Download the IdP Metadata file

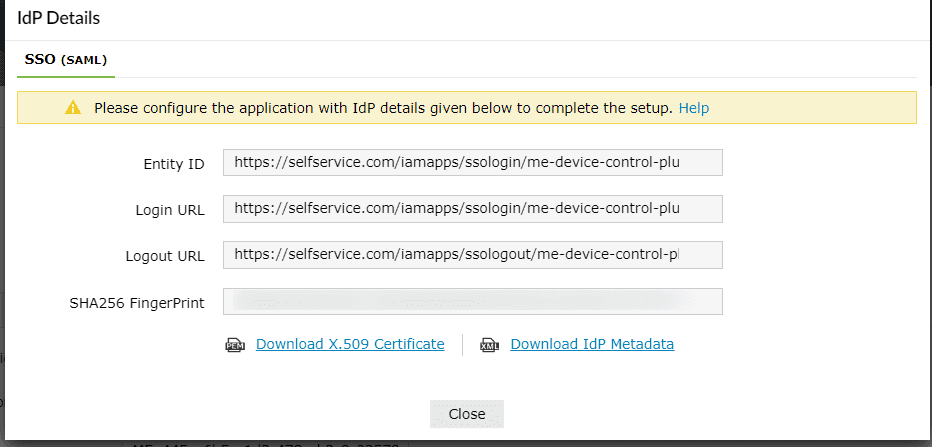coord(592,344)
